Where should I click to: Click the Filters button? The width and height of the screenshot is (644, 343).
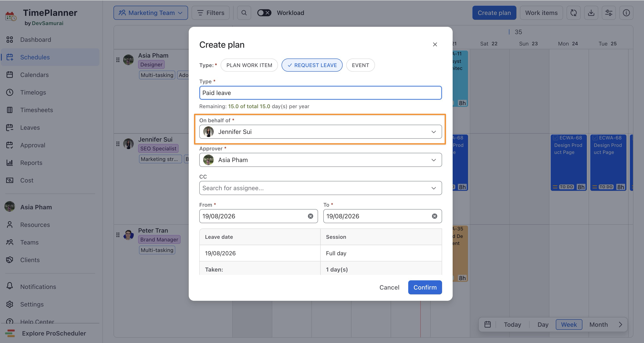tap(210, 13)
